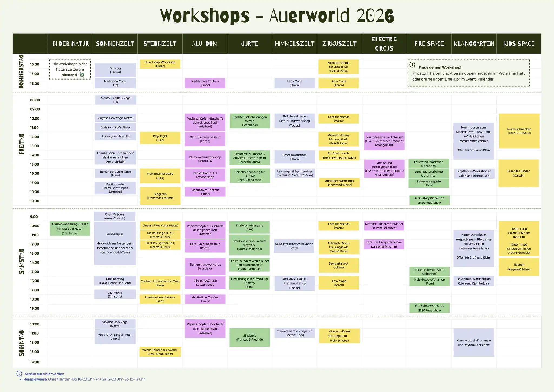Click 'Komm vorbei – Trommeln und Rhythmus erleben!'
The image size is (554, 392).
click(474, 342)
